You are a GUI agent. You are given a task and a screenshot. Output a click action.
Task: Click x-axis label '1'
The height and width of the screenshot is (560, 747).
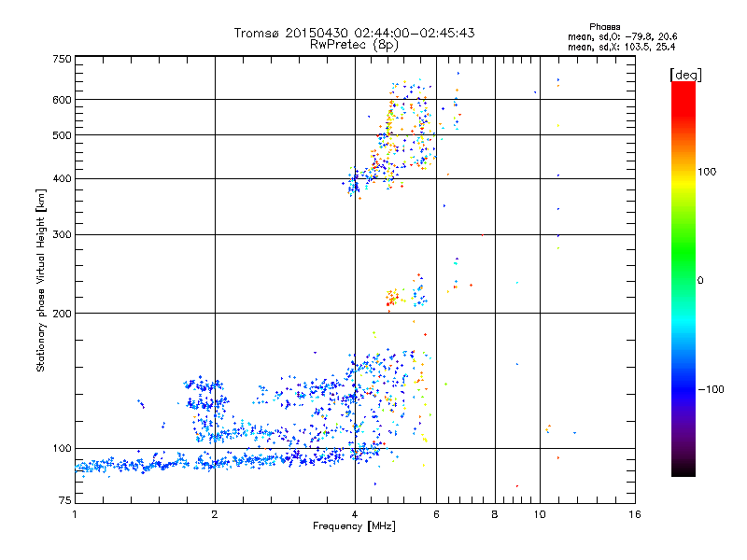(75, 514)
